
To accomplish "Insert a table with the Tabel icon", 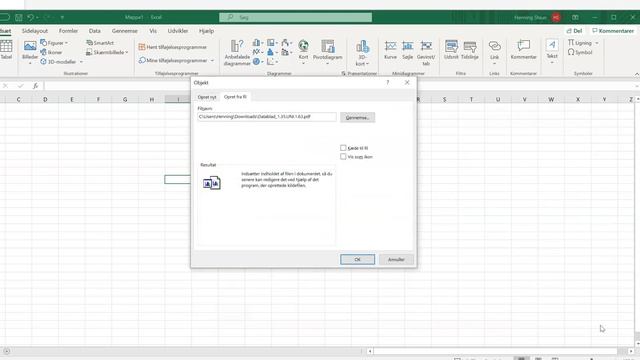I will 6,50.
